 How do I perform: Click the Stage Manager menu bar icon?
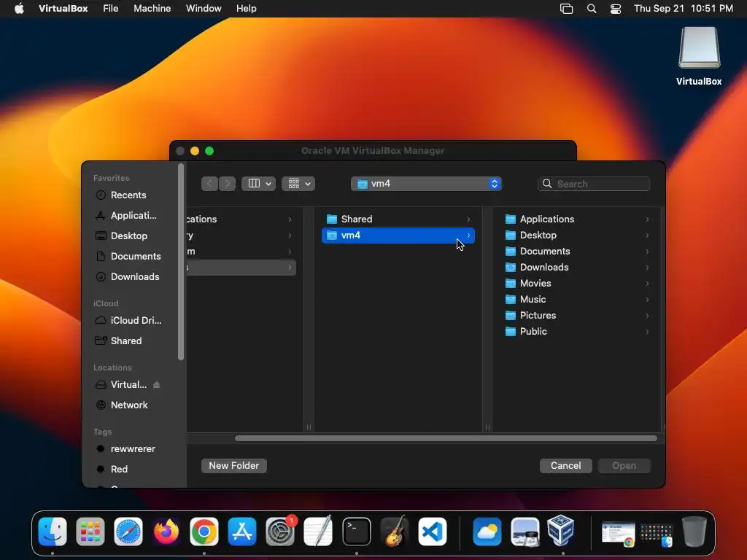pyautogui.click(x=566, y=9)
